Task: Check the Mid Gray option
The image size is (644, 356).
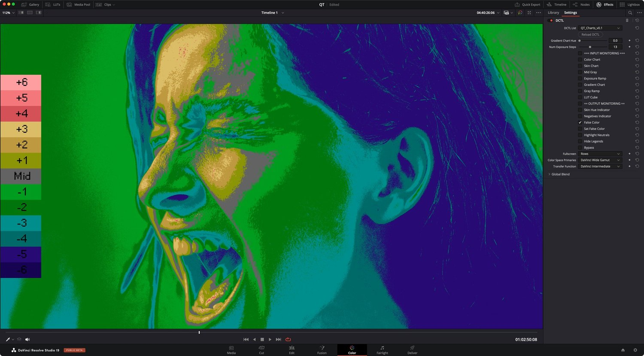Action: [580, 72]
